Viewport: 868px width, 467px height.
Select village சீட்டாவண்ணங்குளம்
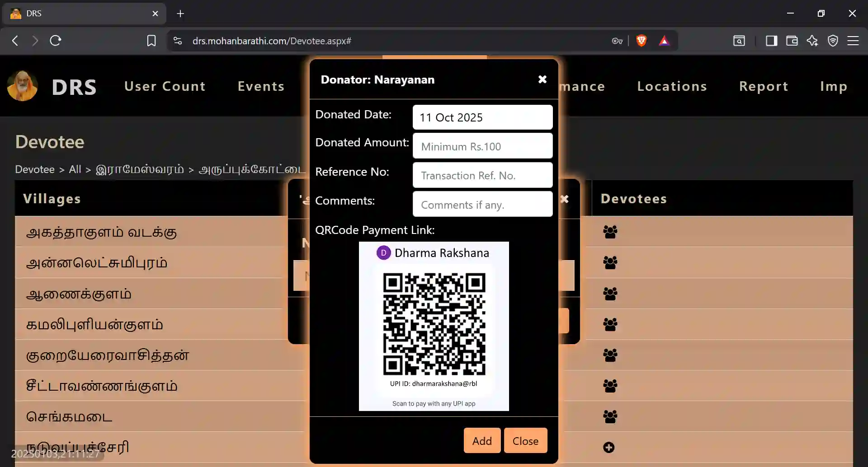click(x=102, y=386)
